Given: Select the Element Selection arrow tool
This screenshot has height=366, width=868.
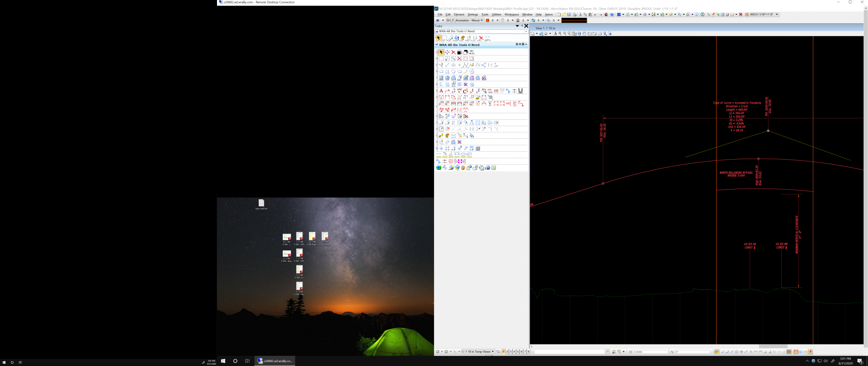Looking at the screenshot, I should 441,52.
